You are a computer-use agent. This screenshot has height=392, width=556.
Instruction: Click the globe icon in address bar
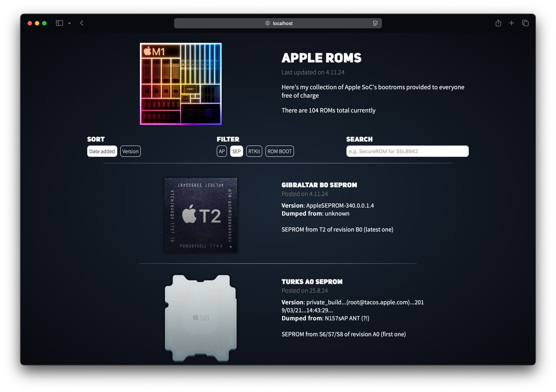(268, 23)
